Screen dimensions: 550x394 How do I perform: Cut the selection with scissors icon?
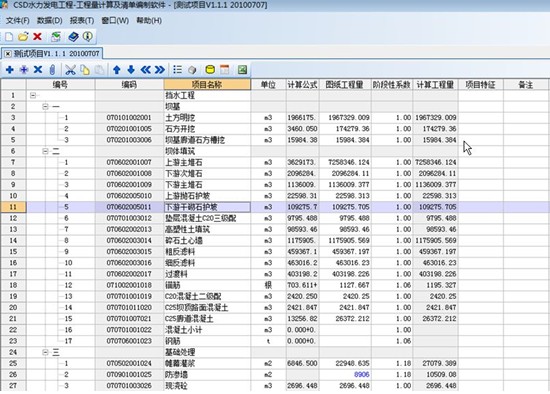point(71,70)
